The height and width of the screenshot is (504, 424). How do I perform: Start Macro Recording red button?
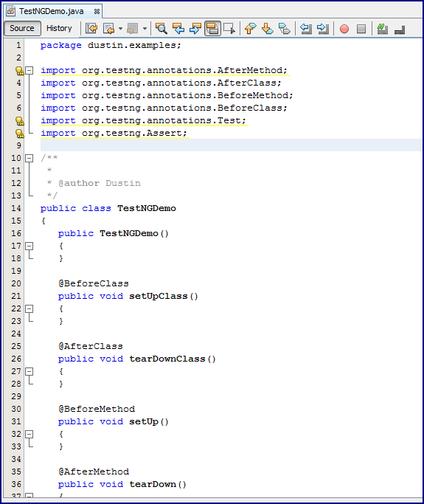point(344,29)
